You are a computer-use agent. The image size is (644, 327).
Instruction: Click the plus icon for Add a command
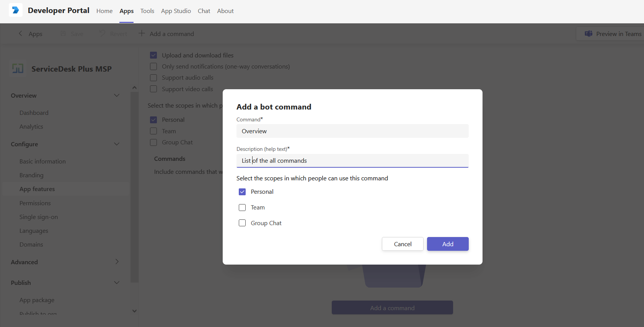point(142,34)
